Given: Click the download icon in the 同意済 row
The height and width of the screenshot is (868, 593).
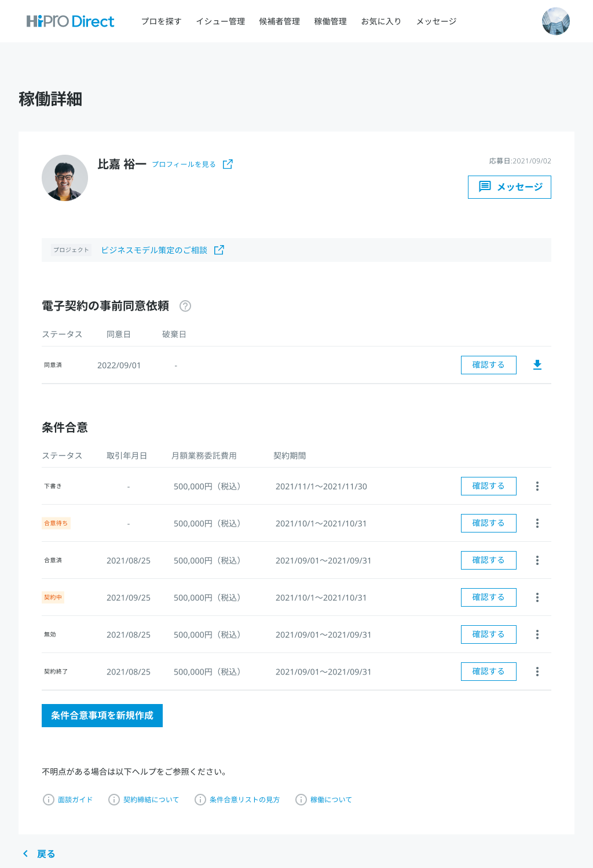Looking at the screenshot, I should [537, 365].
